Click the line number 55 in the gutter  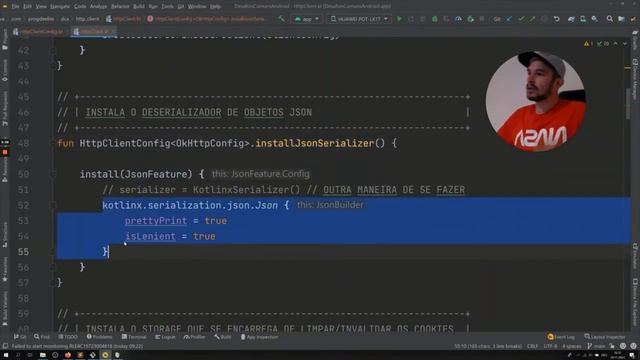(x=24, y=252)
